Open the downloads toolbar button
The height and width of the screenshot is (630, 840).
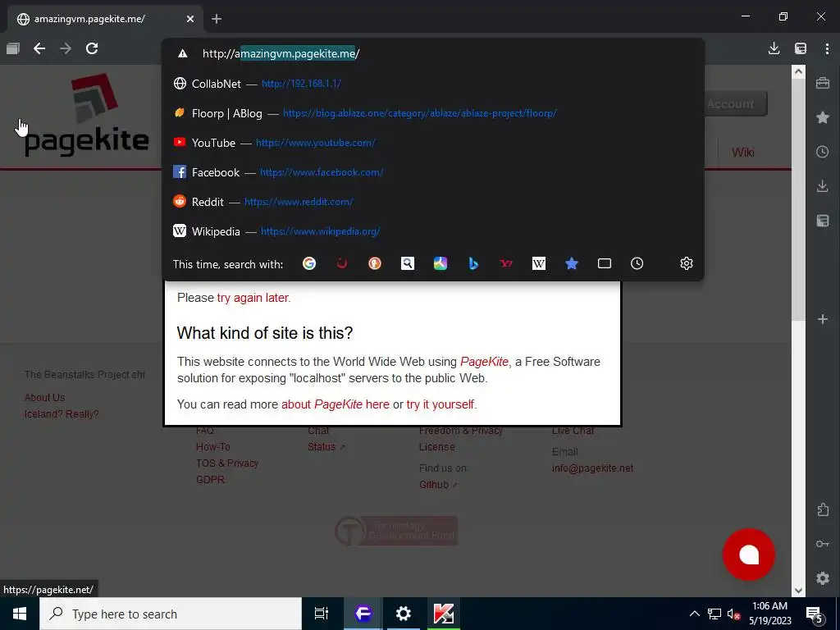(774, 48)
